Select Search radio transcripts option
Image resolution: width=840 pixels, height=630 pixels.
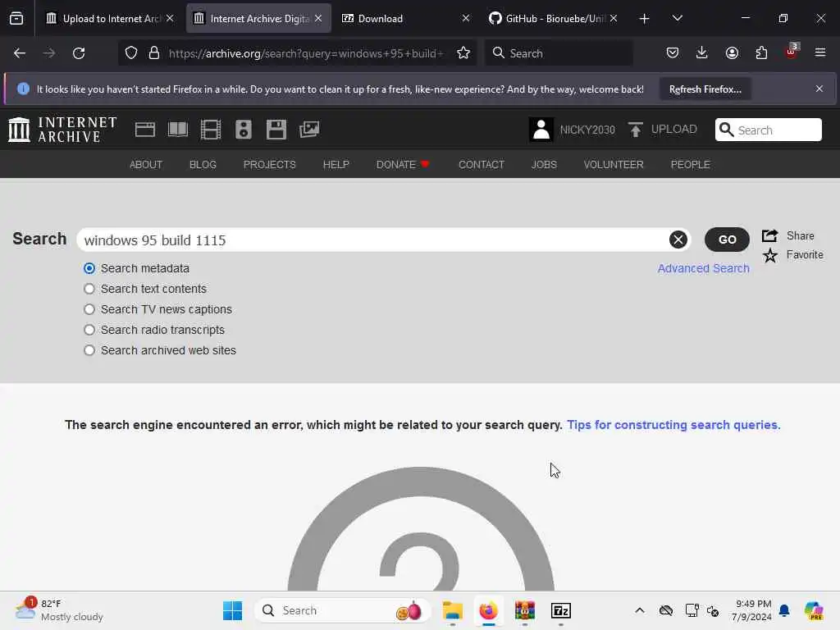click(89, 330)
